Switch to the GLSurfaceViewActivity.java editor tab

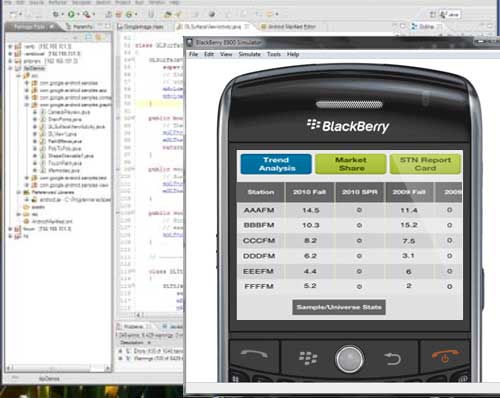click(212, 27)
